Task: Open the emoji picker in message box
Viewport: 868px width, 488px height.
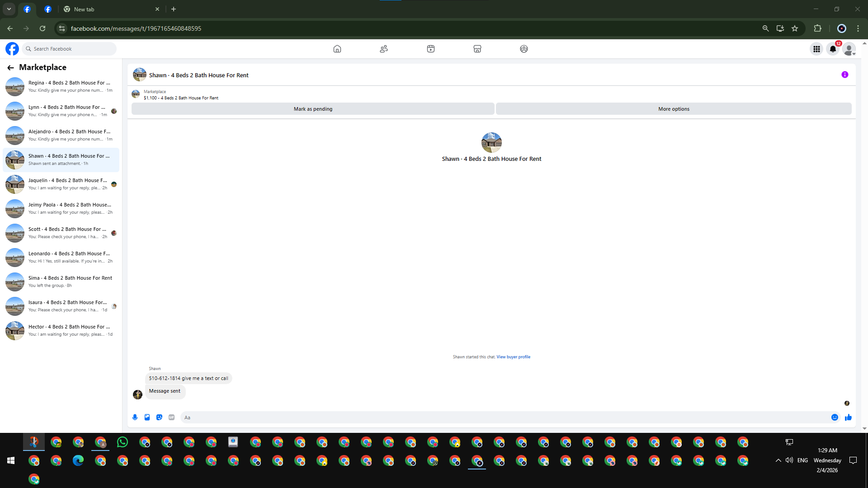Action: click(x=835, y=418)
